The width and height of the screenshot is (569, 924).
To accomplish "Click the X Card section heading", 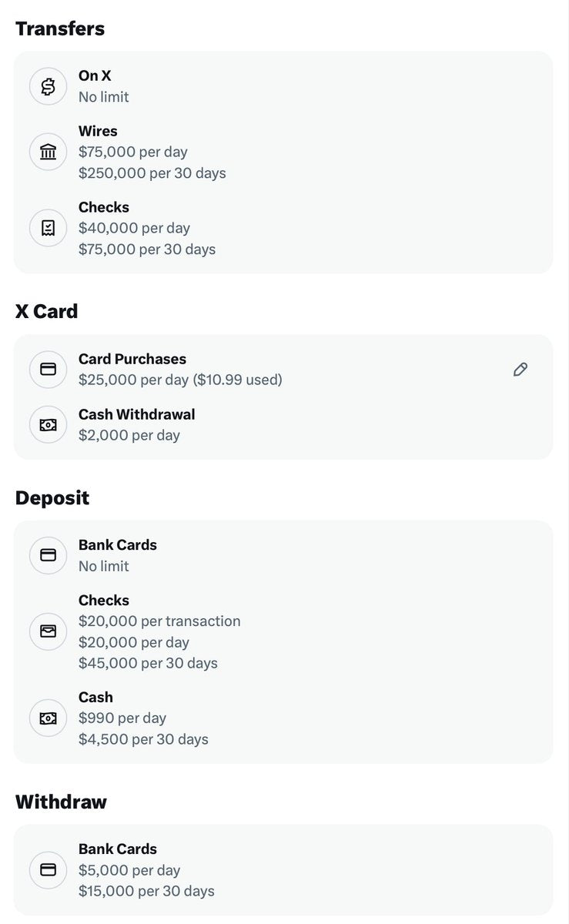I will click(47, 312).
